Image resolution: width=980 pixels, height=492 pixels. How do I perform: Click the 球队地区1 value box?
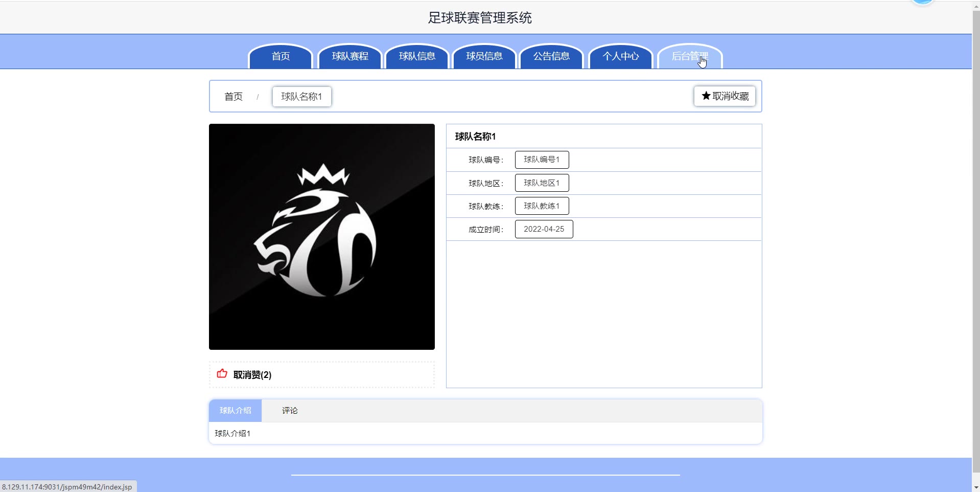coord(542,183)
